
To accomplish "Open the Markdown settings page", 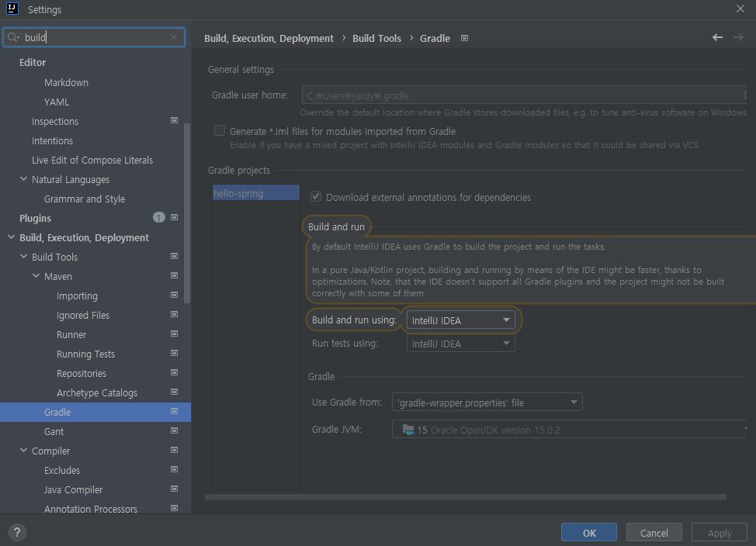I will (66, 82).
